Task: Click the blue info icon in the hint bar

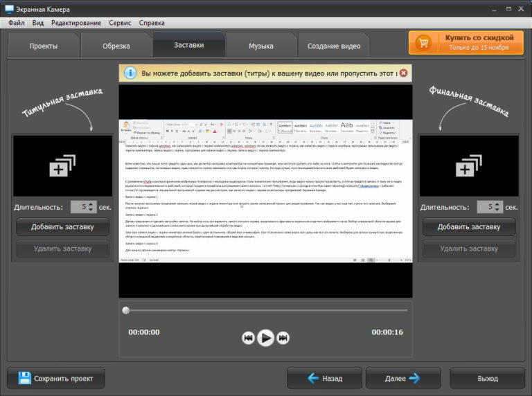Action: [130, 73]
